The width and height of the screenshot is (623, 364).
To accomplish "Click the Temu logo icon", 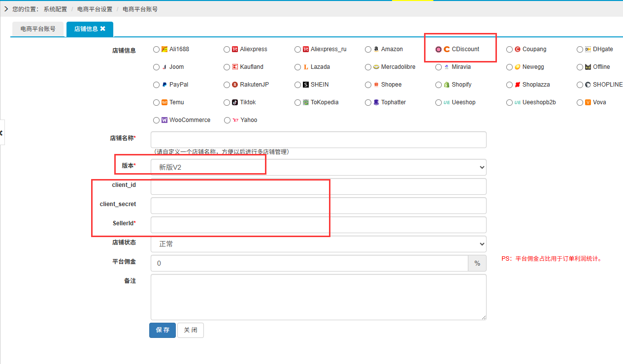I will coord(164,102).
